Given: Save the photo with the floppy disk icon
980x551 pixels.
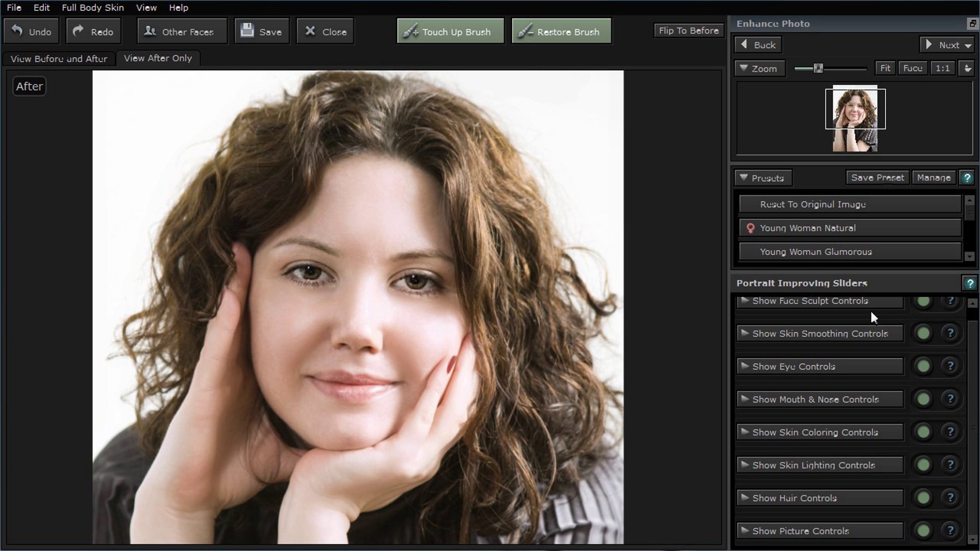Looking at the screenshot, I should [262, 31].
